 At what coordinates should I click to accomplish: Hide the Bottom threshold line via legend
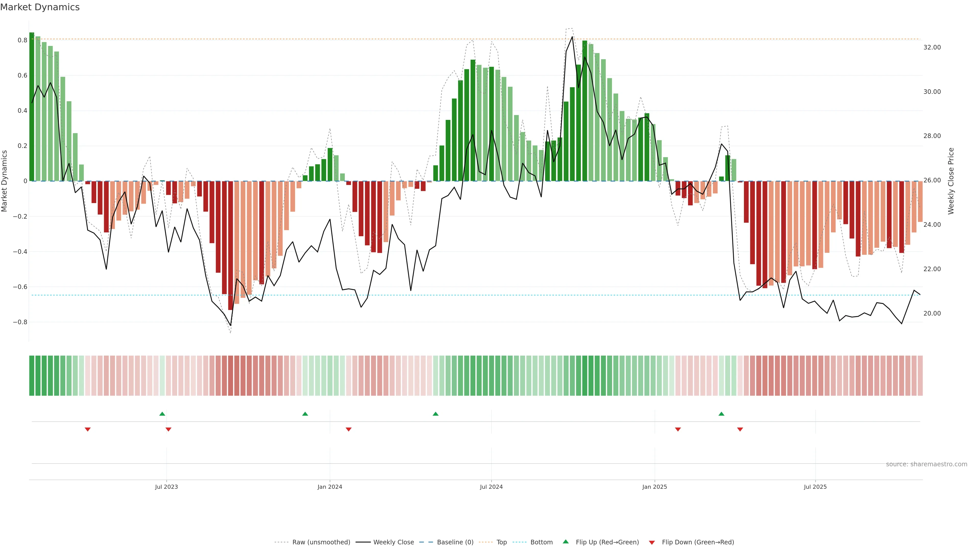point(541,542)
